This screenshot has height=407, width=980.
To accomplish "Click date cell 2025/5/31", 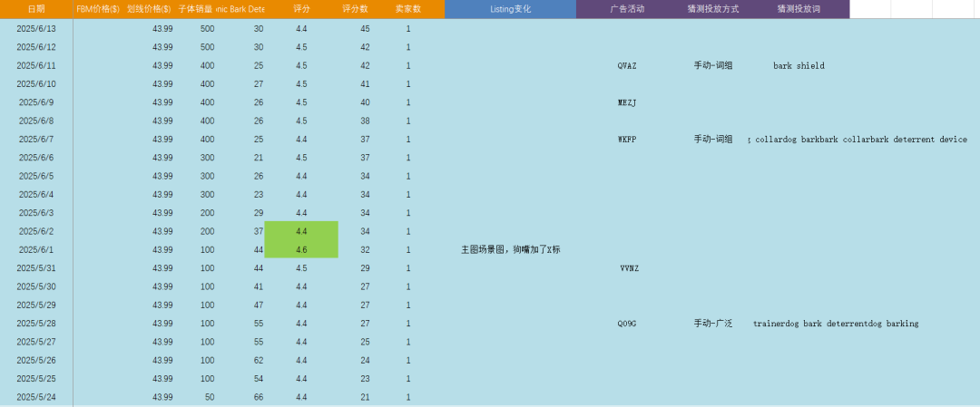I will pyautogui.click(x=36, y=267).
